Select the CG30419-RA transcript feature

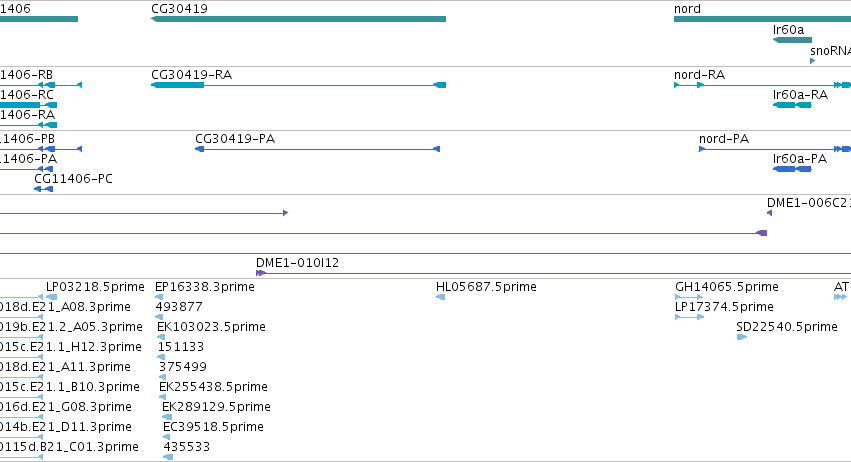point(299,85)
